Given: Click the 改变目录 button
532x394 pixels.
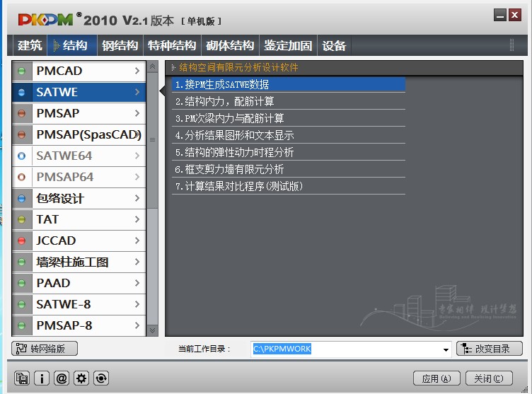Looking at the screenshot, I should coord(490,349).
